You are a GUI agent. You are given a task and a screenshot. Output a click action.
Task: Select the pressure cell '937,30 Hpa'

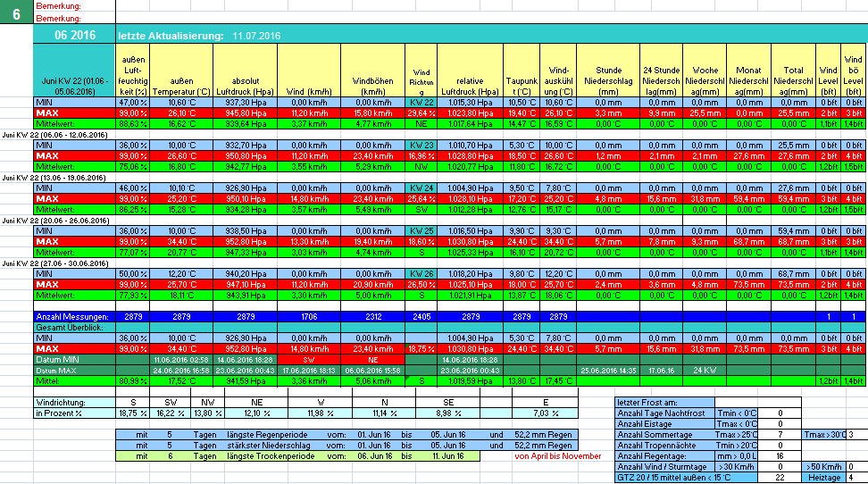coord(246,103)
